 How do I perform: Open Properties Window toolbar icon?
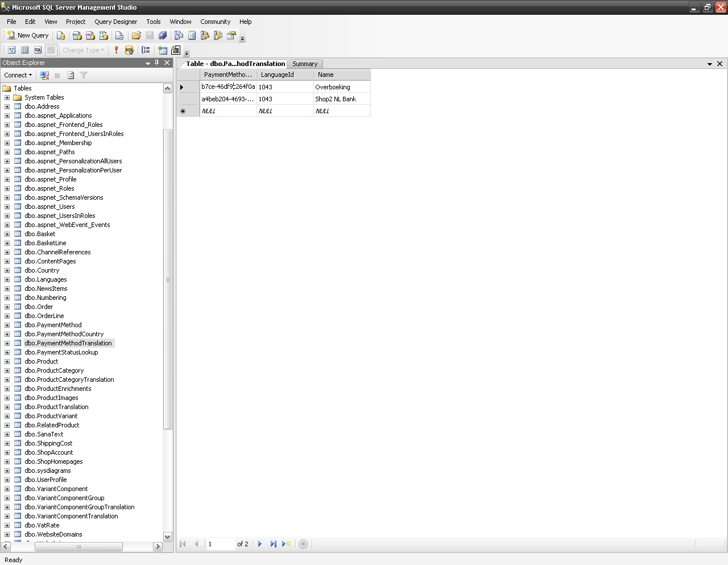click(231, 35)
